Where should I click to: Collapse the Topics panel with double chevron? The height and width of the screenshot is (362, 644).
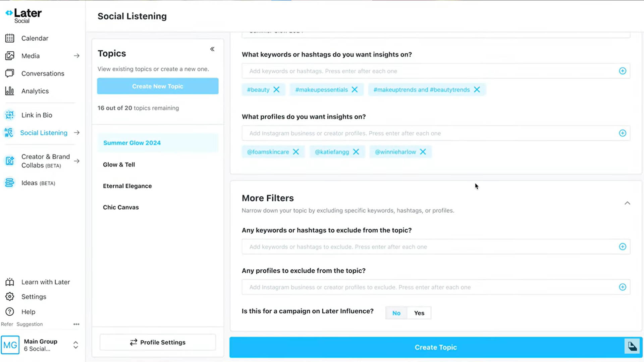212,49
